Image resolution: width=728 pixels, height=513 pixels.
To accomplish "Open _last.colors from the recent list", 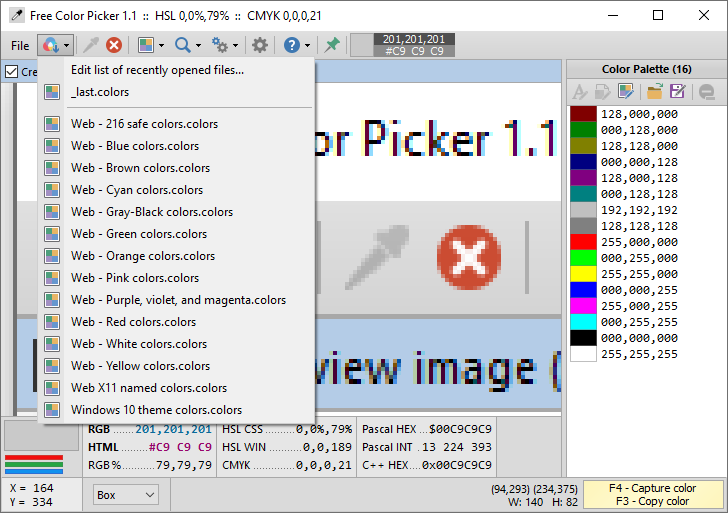I will [x=176, y=92].
